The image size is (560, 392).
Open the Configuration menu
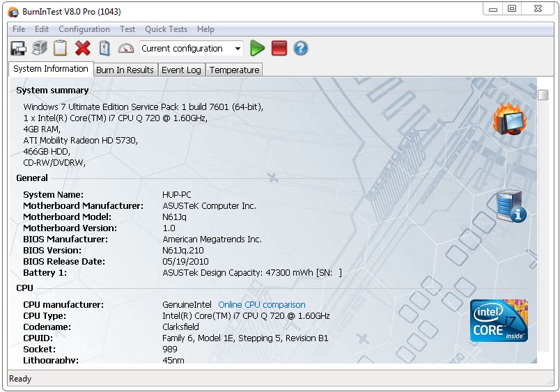84,29
